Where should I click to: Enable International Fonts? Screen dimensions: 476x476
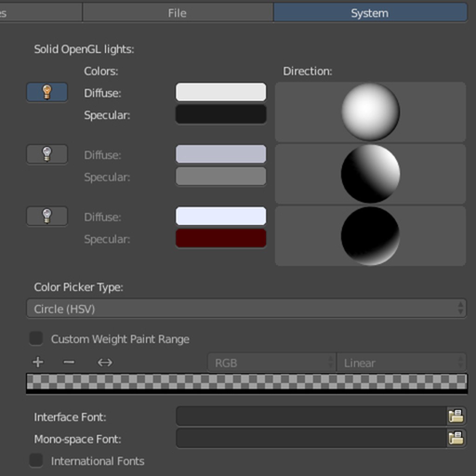[36, 461]
